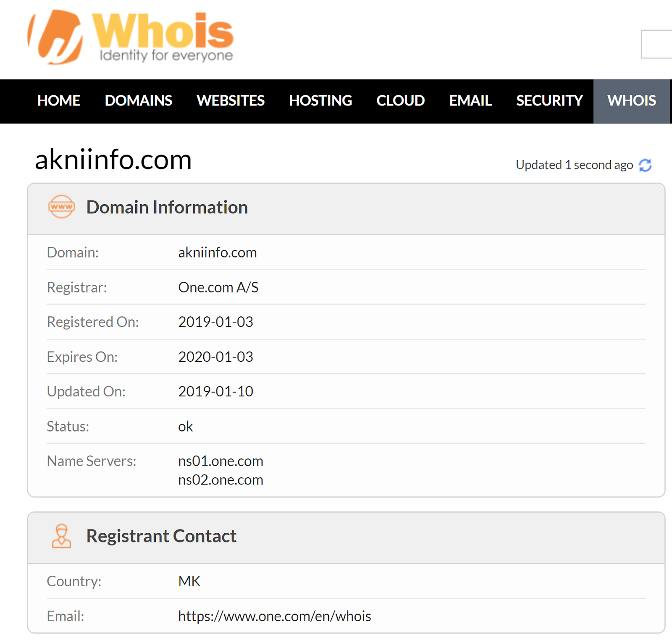Go to the WEBSITES menu

click(231, 101)
